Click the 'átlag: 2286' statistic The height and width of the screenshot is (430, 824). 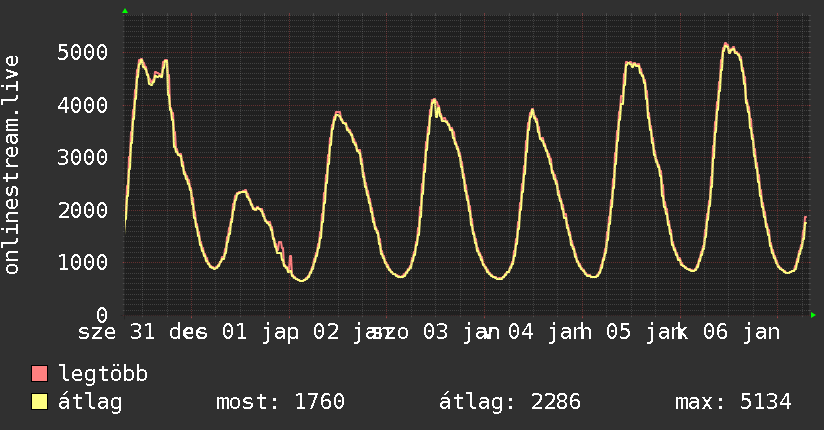click(510, 402)
